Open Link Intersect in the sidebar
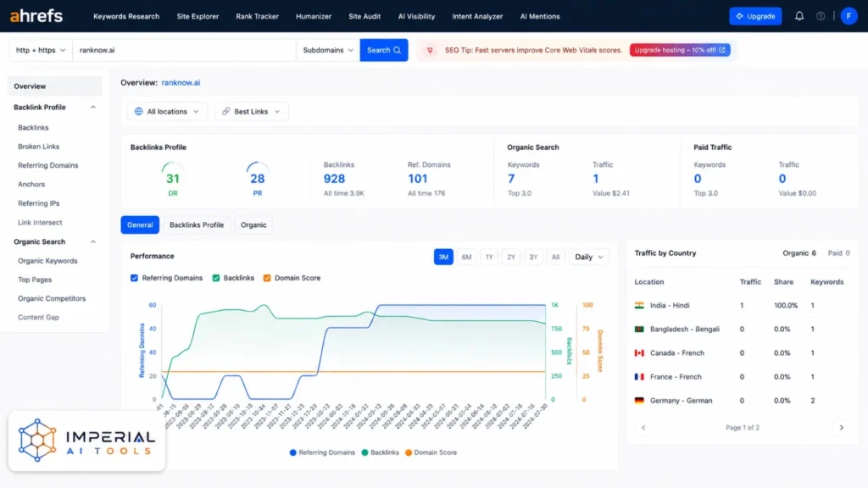Screen dimensions: 868x488 pos(40,223)
